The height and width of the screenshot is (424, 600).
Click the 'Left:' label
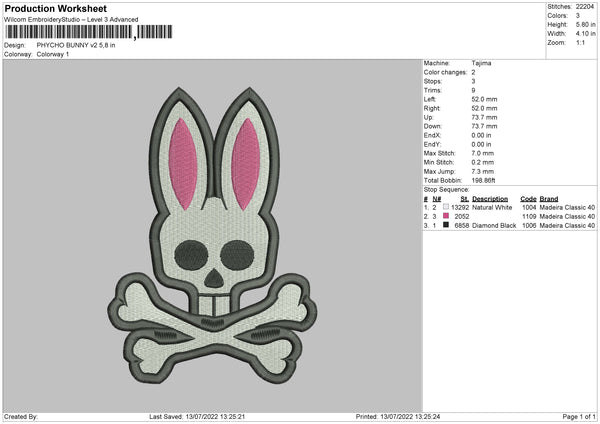coord(429,99)
